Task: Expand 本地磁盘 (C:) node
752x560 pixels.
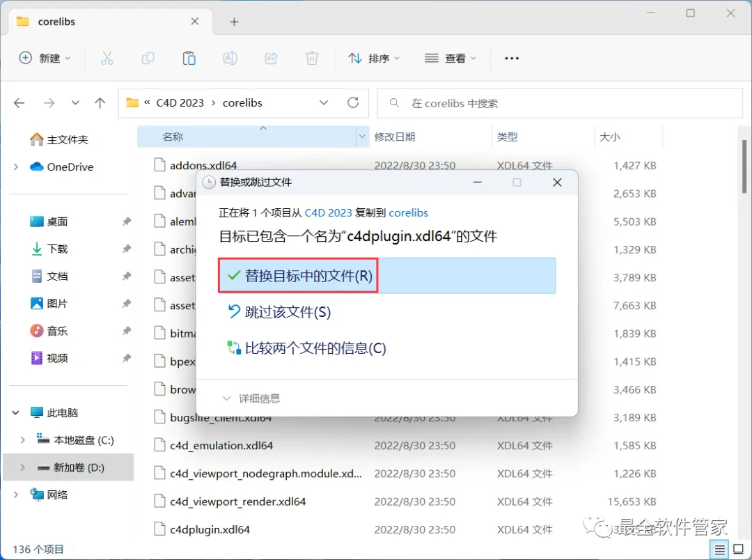Action: coord(22,440)
